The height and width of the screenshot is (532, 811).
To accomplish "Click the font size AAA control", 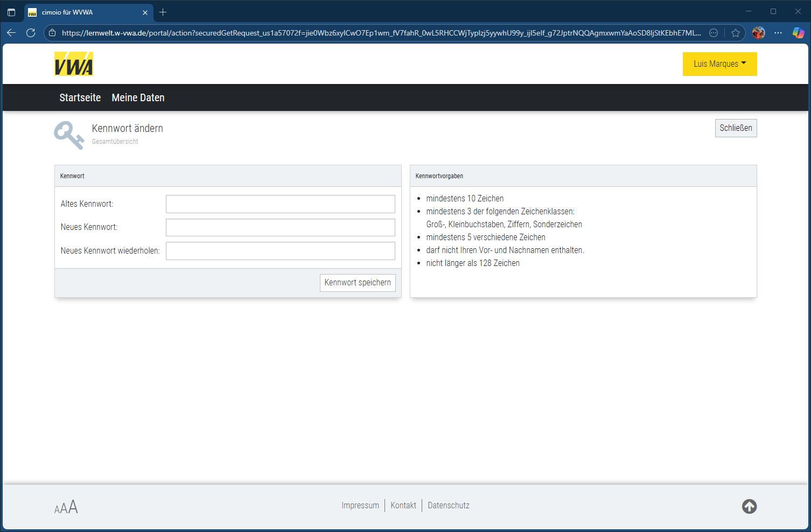I will 66,507.
